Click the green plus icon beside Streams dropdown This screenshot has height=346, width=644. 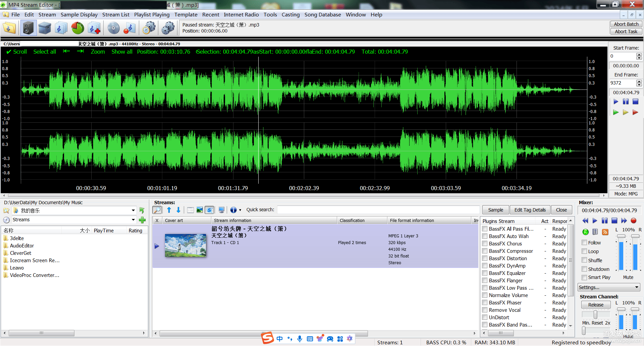pyautogui.click(x=142, y=220)
